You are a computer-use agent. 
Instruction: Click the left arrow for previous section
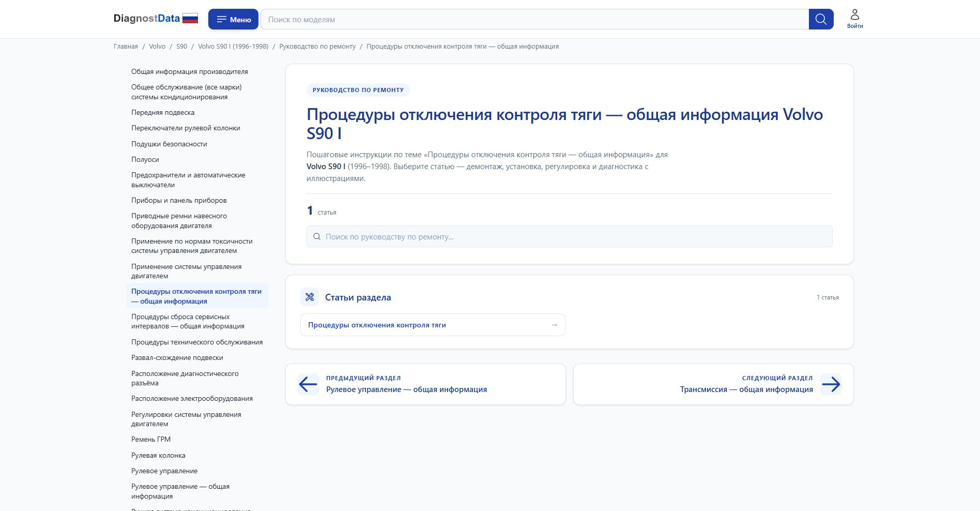point(308,384)
